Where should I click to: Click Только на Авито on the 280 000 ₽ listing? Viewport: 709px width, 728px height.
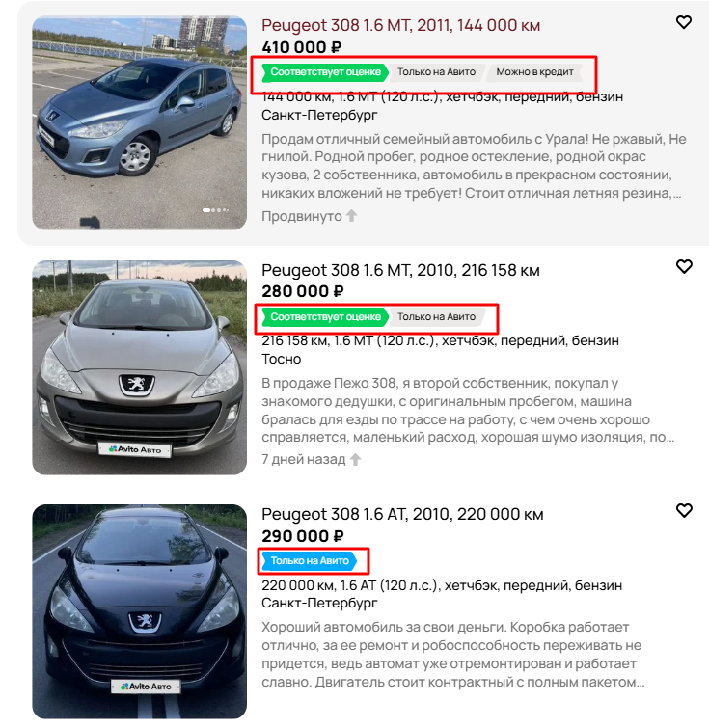coord(436,316)
